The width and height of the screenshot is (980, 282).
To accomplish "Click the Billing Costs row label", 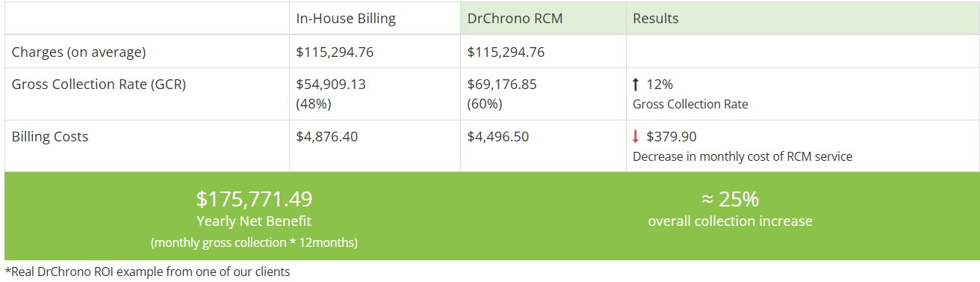I will pos(50,137).
